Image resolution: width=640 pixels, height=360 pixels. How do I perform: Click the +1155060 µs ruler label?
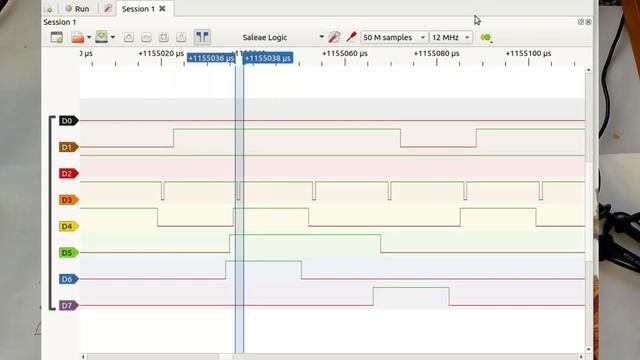pyautogui.click(x=345, y=53)
